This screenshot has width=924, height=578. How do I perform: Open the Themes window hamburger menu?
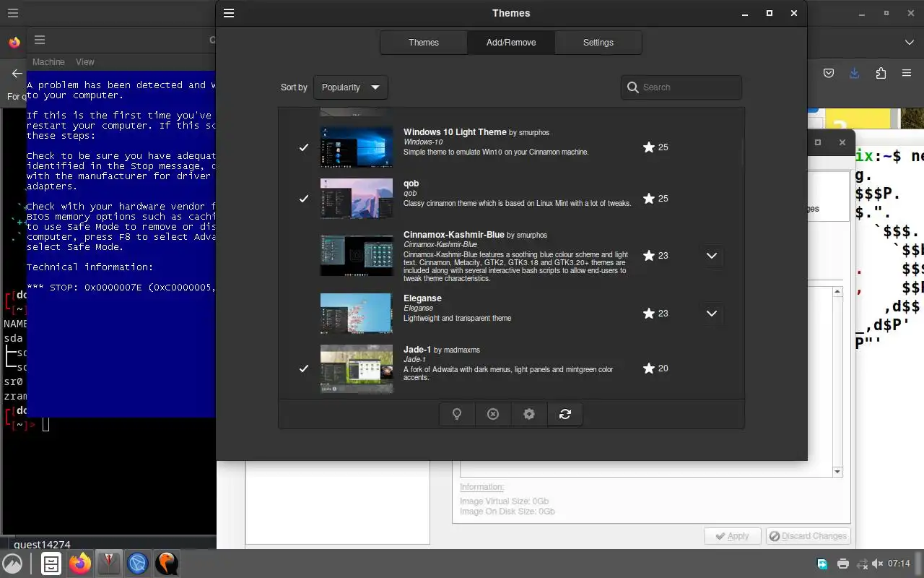(229, 13)
